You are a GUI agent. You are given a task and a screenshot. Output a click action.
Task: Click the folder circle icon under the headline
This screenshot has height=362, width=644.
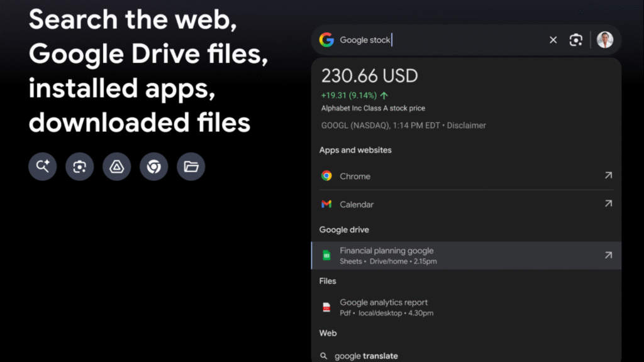(191, 167)
